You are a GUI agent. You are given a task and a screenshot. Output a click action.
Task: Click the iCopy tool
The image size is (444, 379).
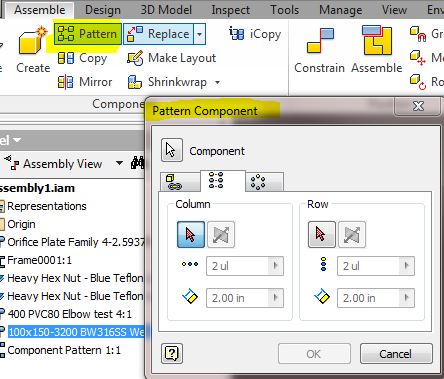(255, 34)
